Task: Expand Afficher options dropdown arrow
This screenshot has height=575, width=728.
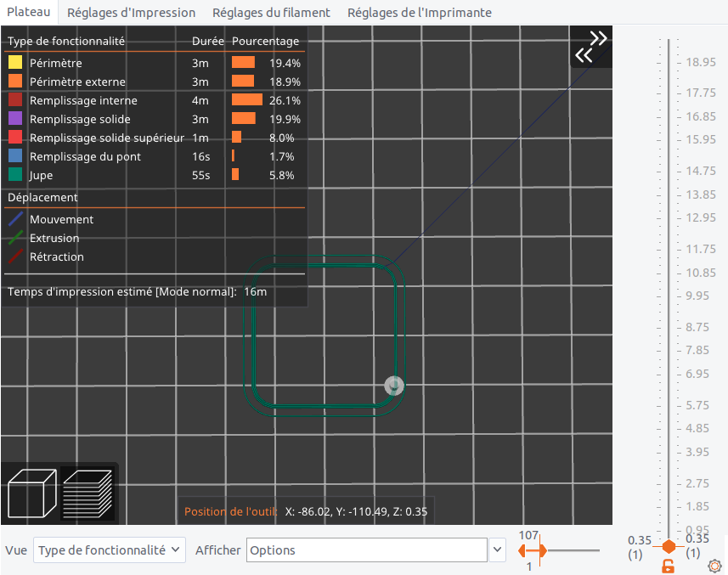Action: tap(497, 550)
